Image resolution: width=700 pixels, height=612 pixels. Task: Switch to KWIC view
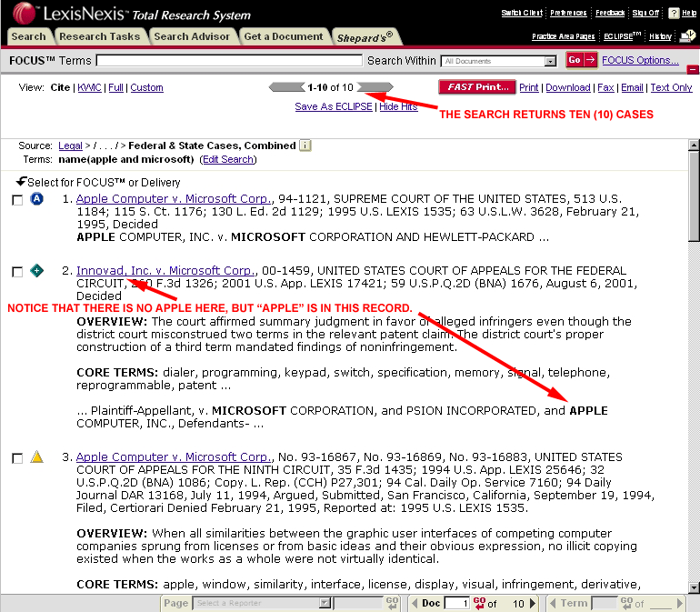[x=89, y=87]
